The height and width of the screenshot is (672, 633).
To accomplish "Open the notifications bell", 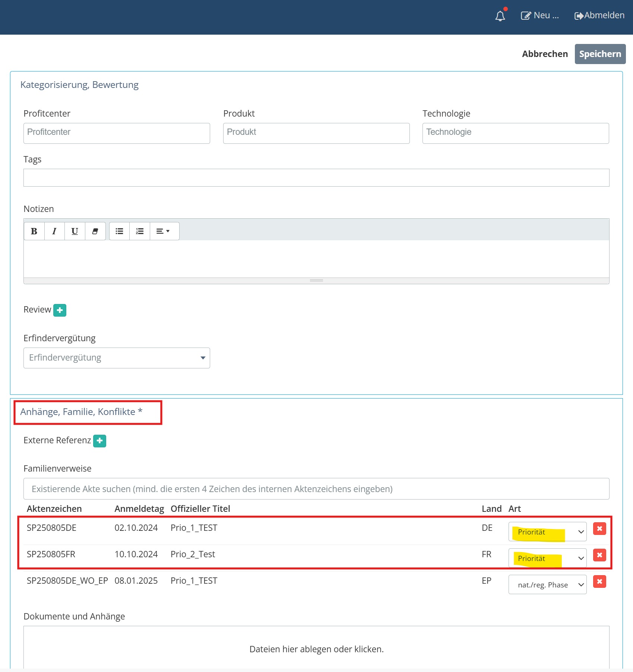I will [x=500, y=16].
